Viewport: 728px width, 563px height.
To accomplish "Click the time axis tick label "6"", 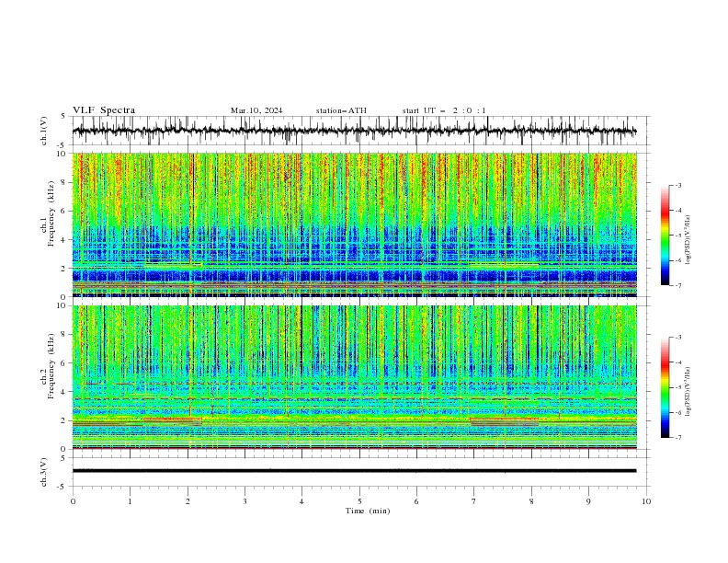I will point(416,501).
